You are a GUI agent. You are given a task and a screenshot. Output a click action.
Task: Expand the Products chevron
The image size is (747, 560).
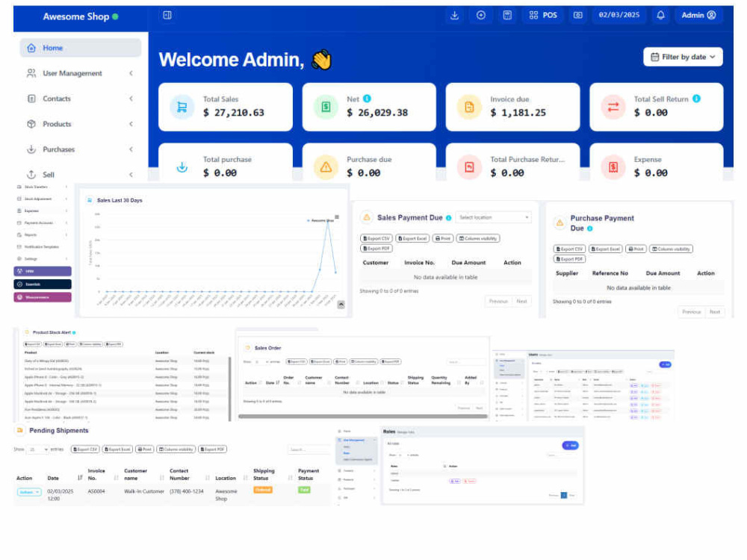coord(131,124)
